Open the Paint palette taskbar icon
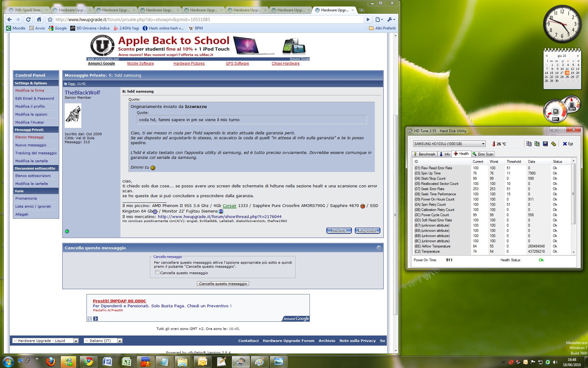The height and width of the screenshot is (368, 588). tap(259, 362)
